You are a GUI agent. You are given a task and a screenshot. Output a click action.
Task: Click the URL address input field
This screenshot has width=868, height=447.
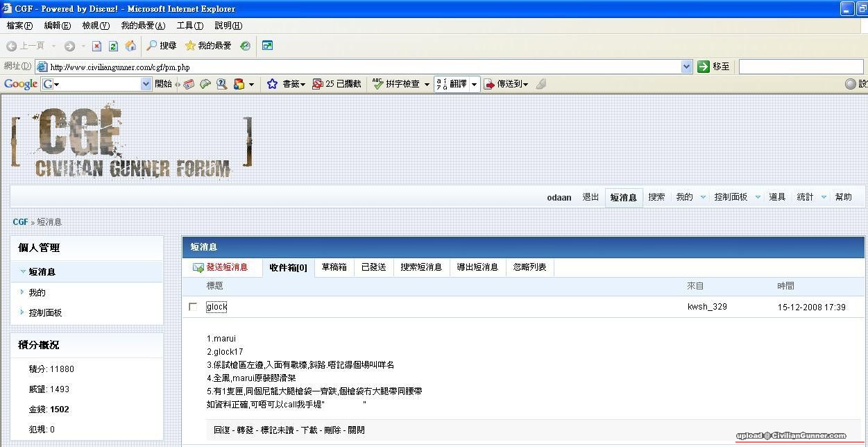click(361, 67)
